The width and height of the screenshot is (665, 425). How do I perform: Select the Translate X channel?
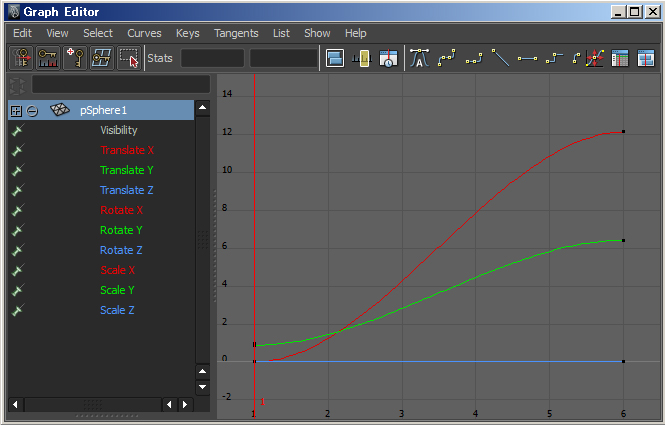click(x=127, y=150)
